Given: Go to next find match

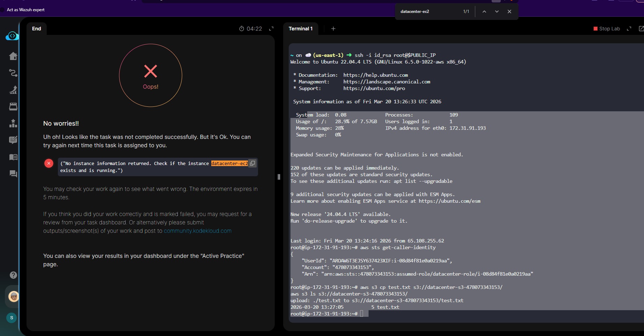Looking at the screenshot, I should [x=497, y=12].
